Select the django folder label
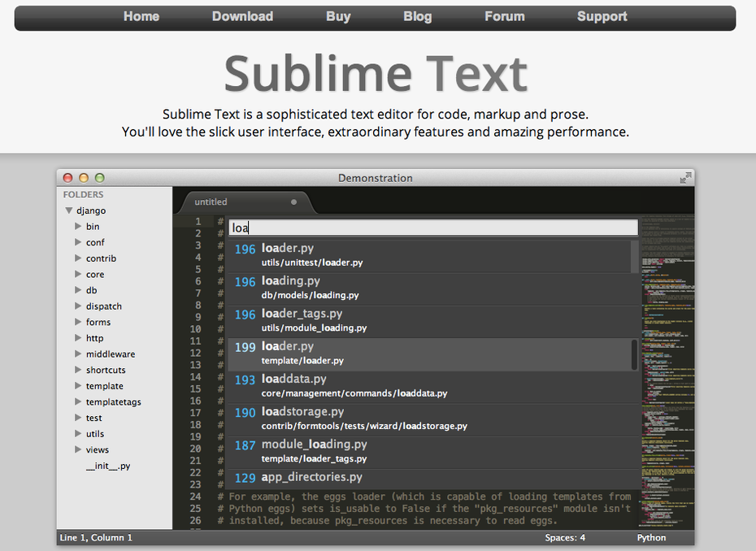Viewport: 756px width, 551px height. pyautogui.click(x=91, y=210)
